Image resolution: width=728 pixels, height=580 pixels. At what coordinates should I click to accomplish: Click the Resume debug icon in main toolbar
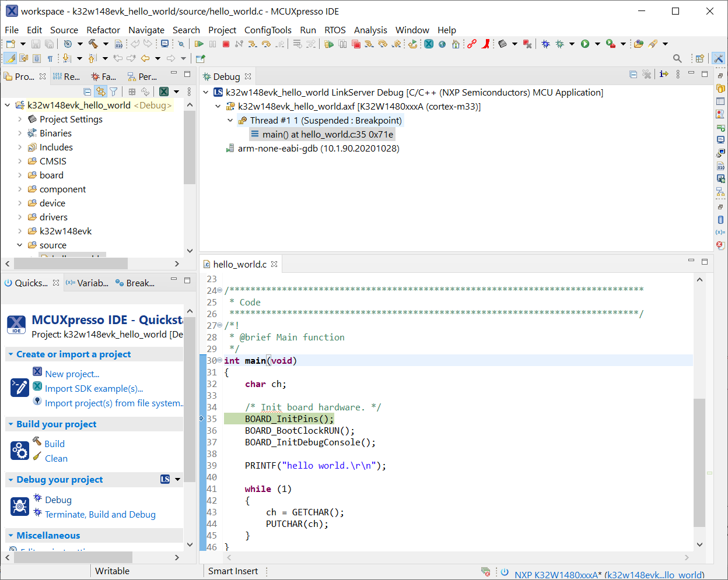pos(199,44)
